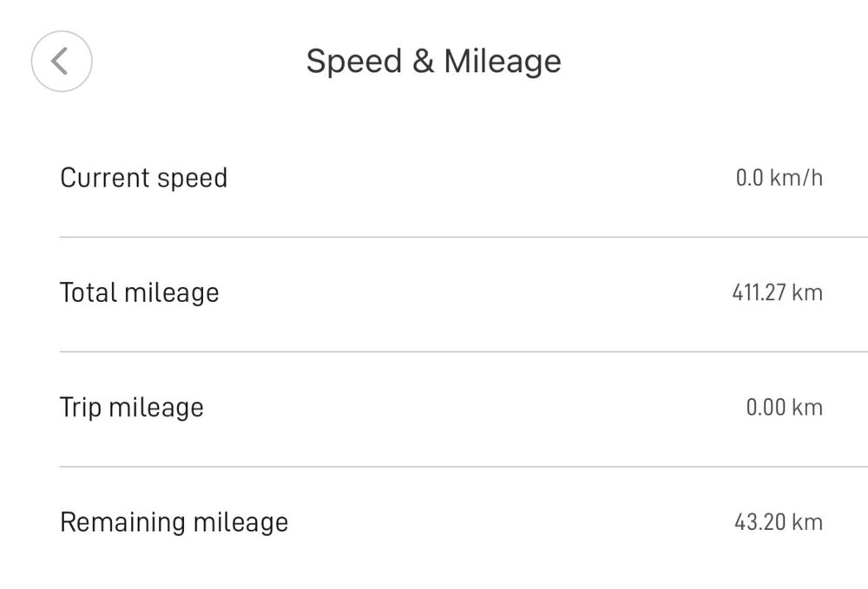Screen dimensions: 868x589
Task: Click the Speed & Mileage page title
Action: point(433,62)
